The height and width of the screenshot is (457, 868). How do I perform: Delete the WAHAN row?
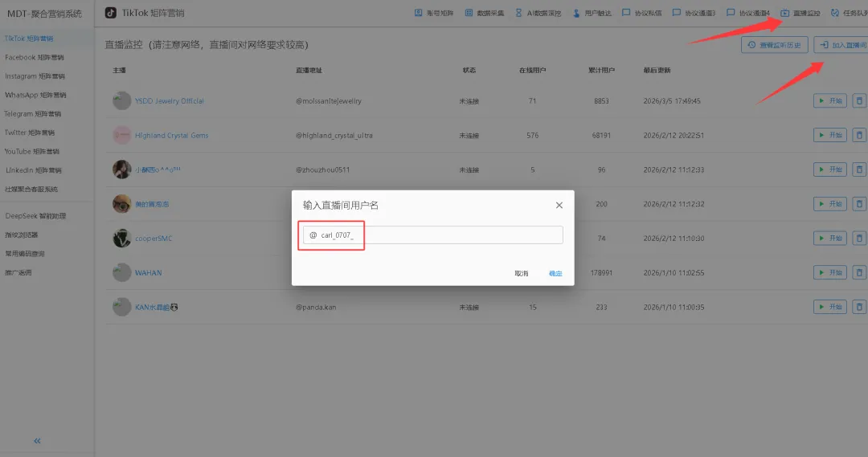tap(859, 272)
